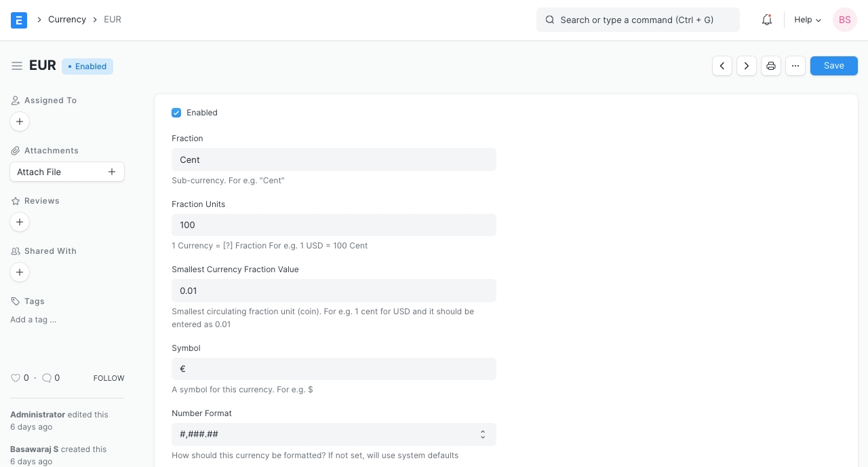
Task: Click the Save button
Action: (833, 66)
